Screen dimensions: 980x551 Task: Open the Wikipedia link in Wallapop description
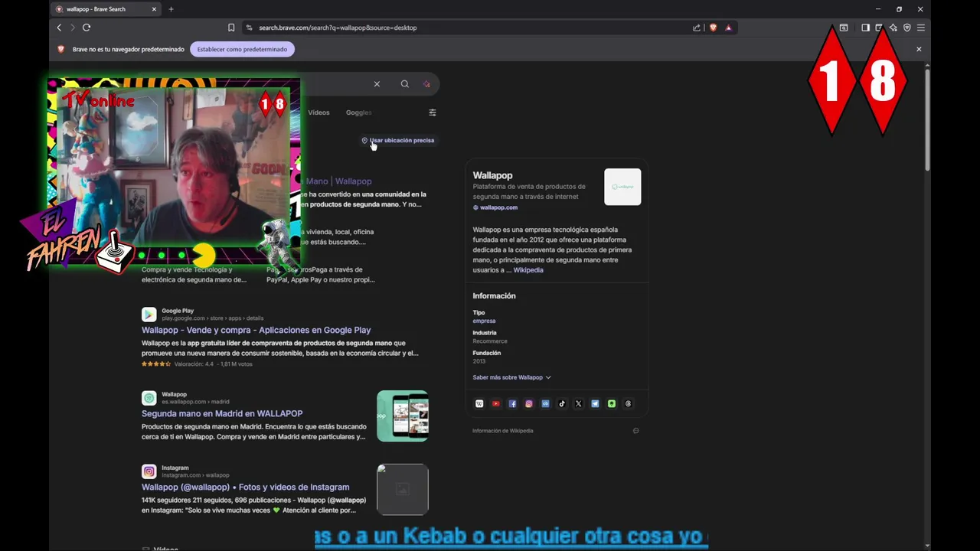point(528,270)
